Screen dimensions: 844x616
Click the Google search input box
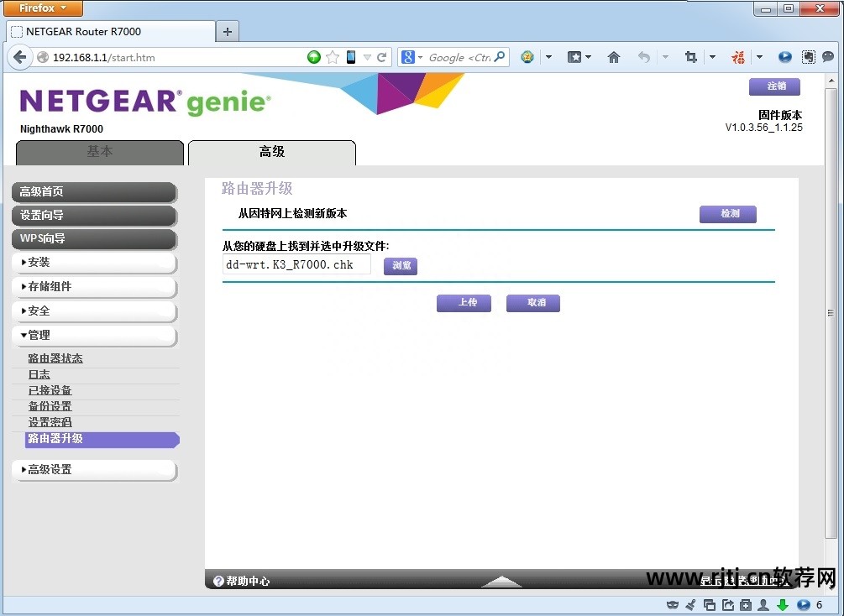coord(459,58)
